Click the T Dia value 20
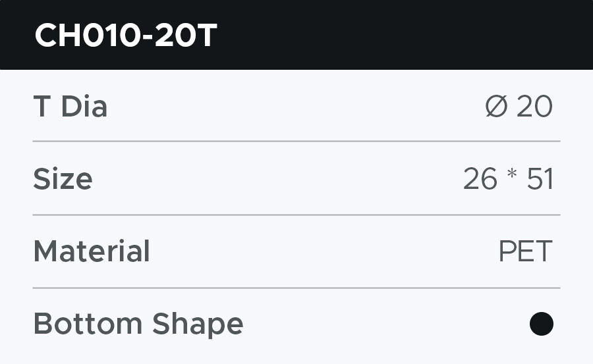The width and height of the screenshot is (593, 364). 534,107
